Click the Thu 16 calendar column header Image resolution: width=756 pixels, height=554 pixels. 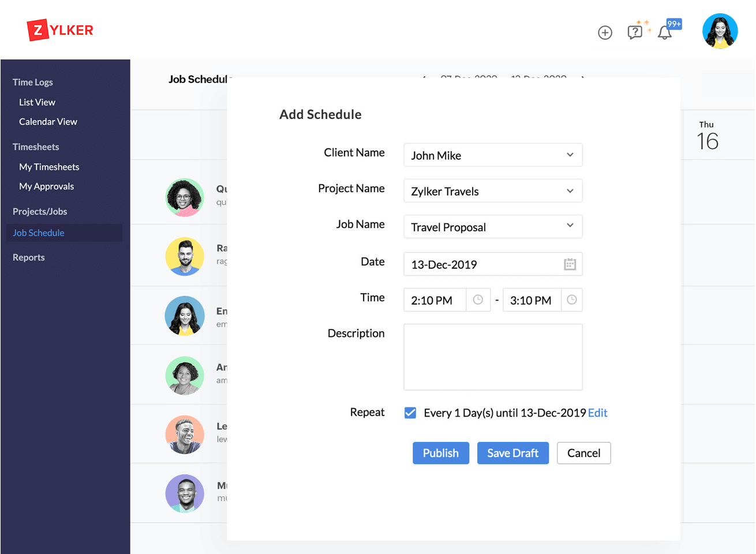[x=708, y=136]
